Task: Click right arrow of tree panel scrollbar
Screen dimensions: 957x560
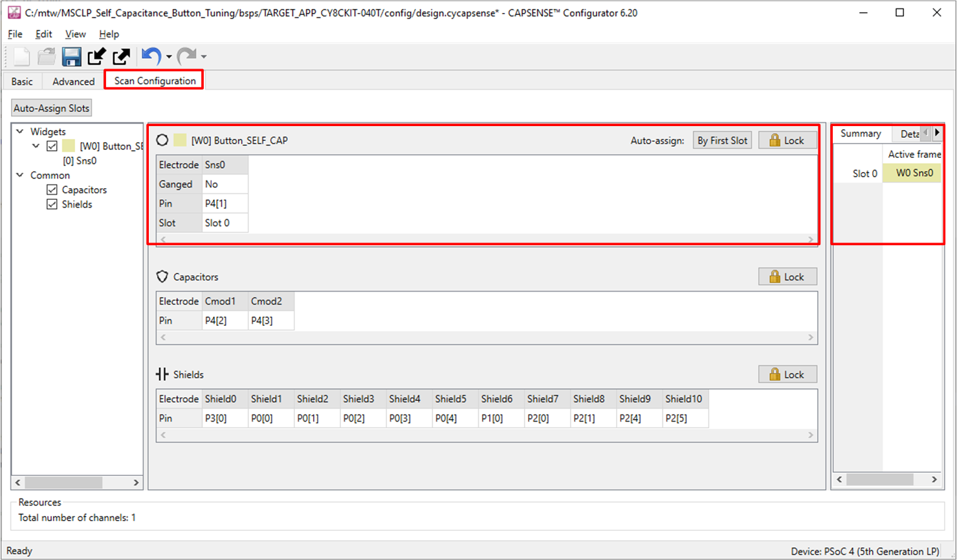Action: (136, 482)
